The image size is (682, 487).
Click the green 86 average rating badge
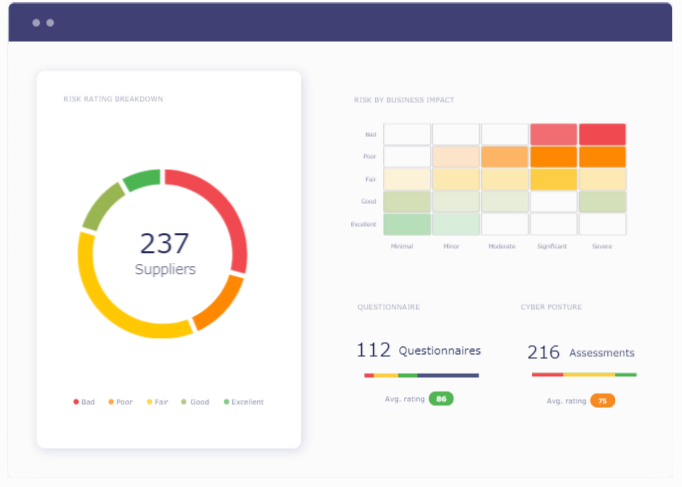coord(441,399)
